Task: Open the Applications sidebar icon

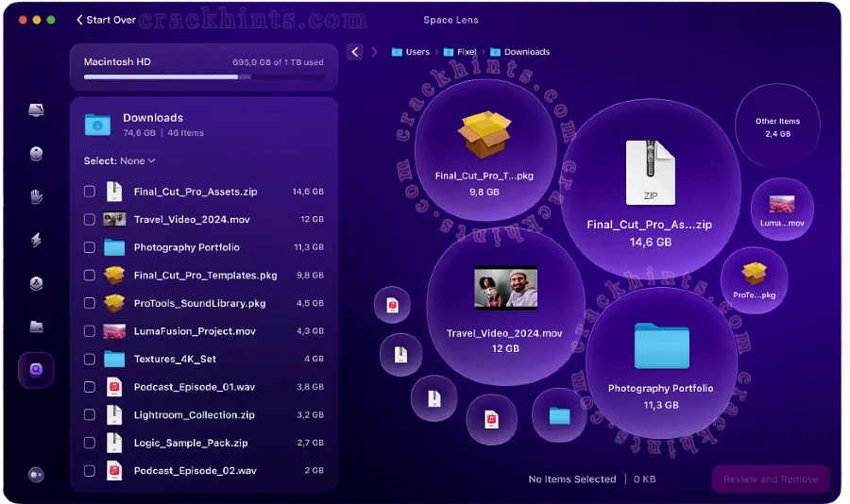Action: (x=36, y=283)
